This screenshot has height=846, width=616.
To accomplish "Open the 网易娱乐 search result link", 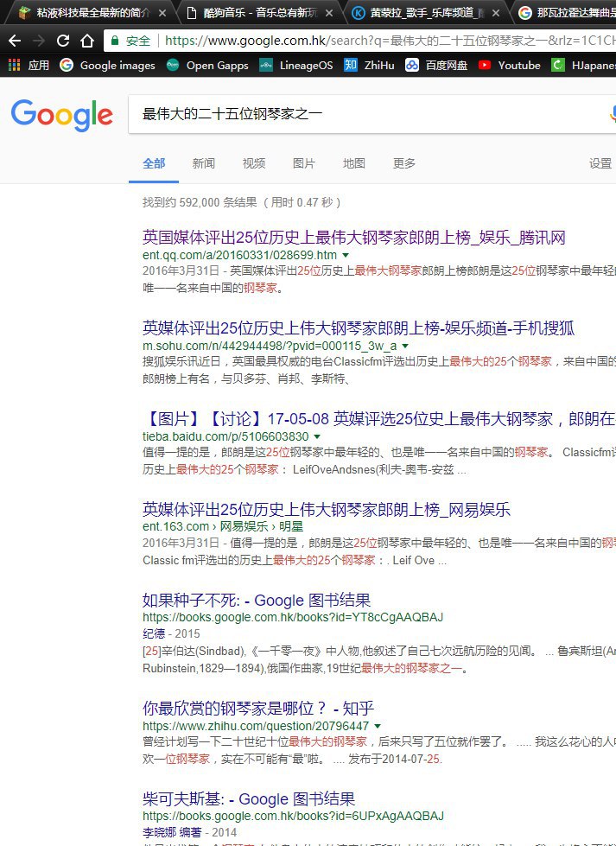I will [x=326, y=508].
